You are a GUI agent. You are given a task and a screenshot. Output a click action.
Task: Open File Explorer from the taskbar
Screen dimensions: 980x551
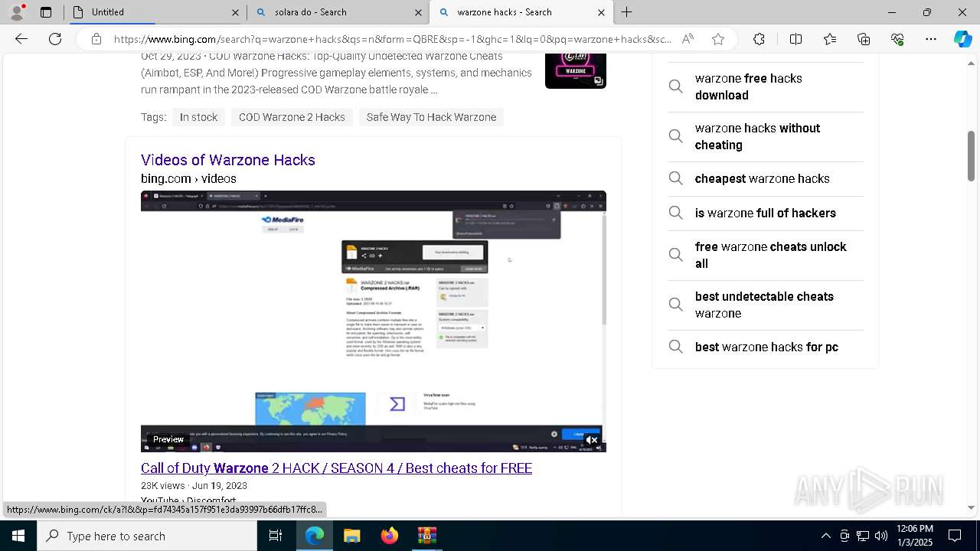pyautogui.click(x=351, y=536)
